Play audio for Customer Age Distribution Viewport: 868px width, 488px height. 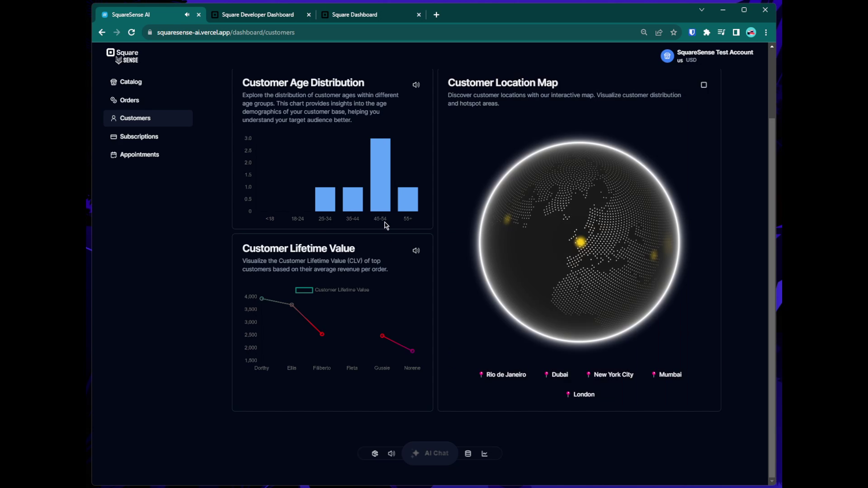tap(416, 85)
